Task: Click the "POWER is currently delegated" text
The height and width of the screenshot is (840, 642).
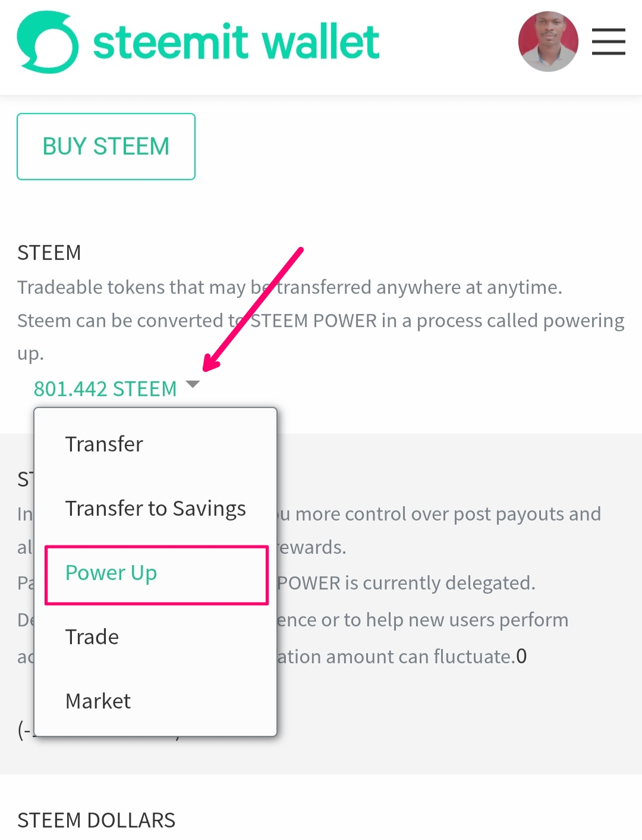Action: coord(406,583)
